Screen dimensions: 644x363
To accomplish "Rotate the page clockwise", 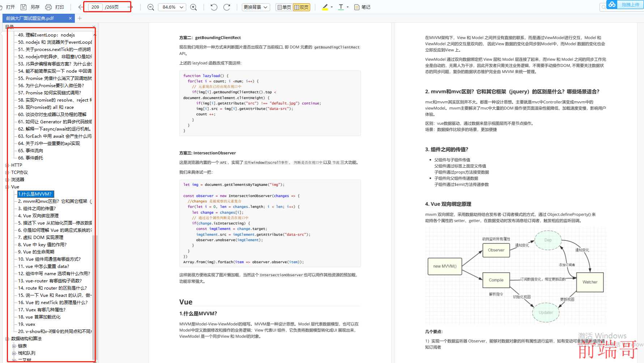I will coord(227,7).
